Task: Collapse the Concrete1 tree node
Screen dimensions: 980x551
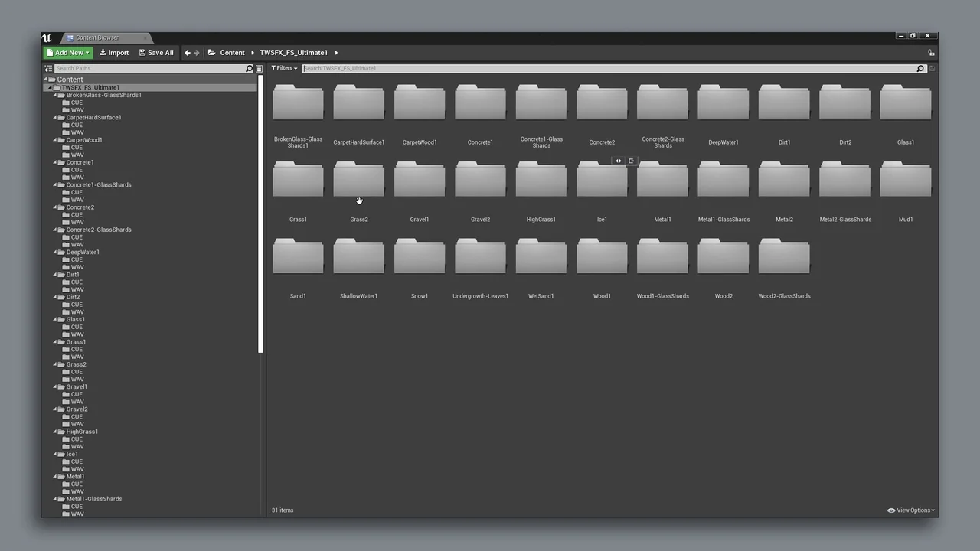Action: pos(55,162)
